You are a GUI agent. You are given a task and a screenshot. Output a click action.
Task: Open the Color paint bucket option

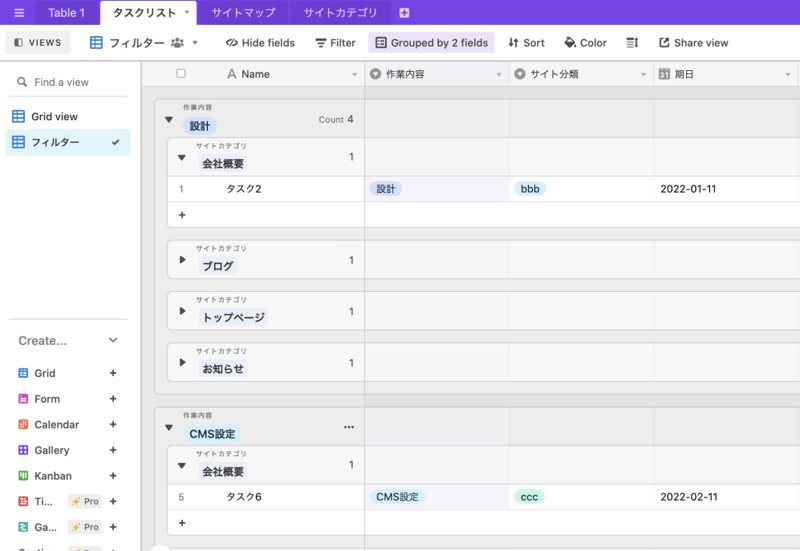[585, 43]
